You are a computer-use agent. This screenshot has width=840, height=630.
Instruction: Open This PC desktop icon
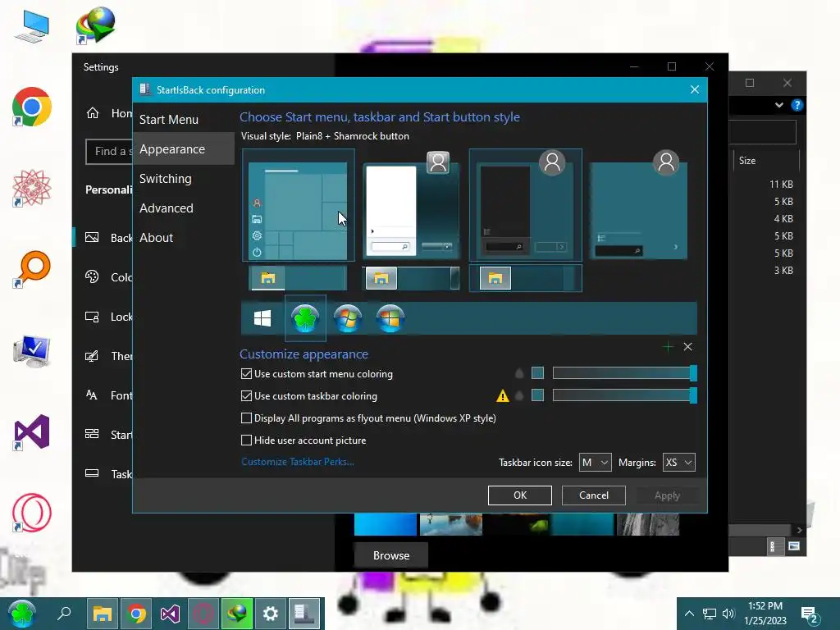point(32,26)
